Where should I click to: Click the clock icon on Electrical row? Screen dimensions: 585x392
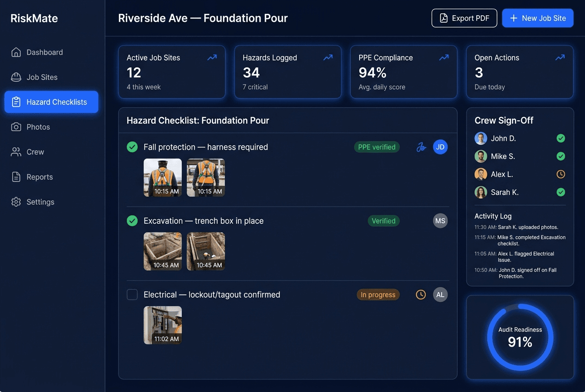pos(421,294)
